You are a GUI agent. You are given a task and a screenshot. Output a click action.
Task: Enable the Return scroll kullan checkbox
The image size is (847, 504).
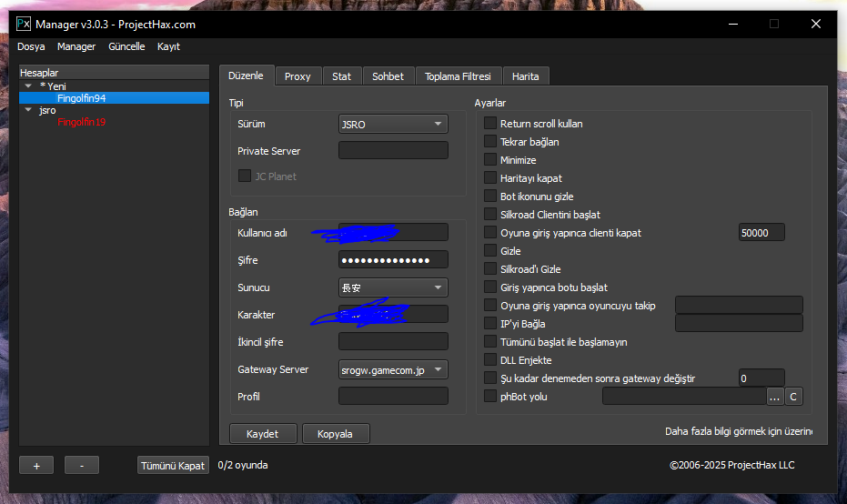(490, 124)
